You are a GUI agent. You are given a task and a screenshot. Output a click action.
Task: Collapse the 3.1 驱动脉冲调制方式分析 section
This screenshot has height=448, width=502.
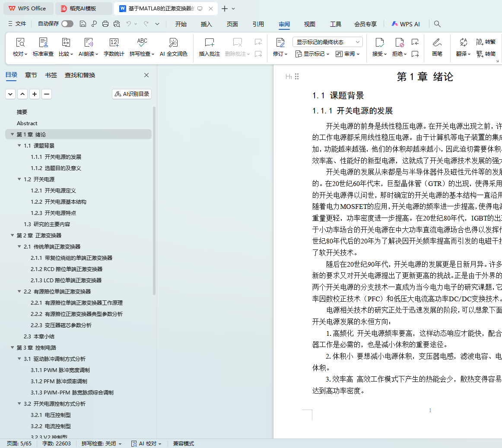pos(19,359)
